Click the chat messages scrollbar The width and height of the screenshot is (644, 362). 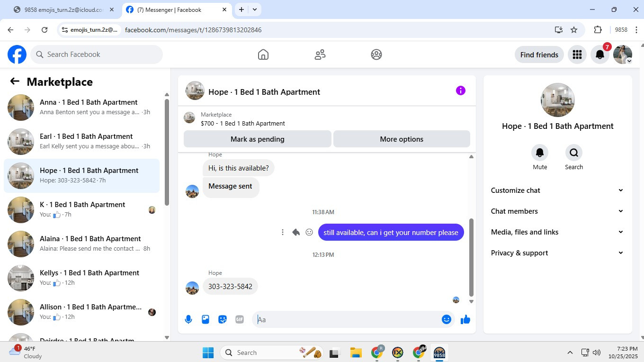(471, 257)
